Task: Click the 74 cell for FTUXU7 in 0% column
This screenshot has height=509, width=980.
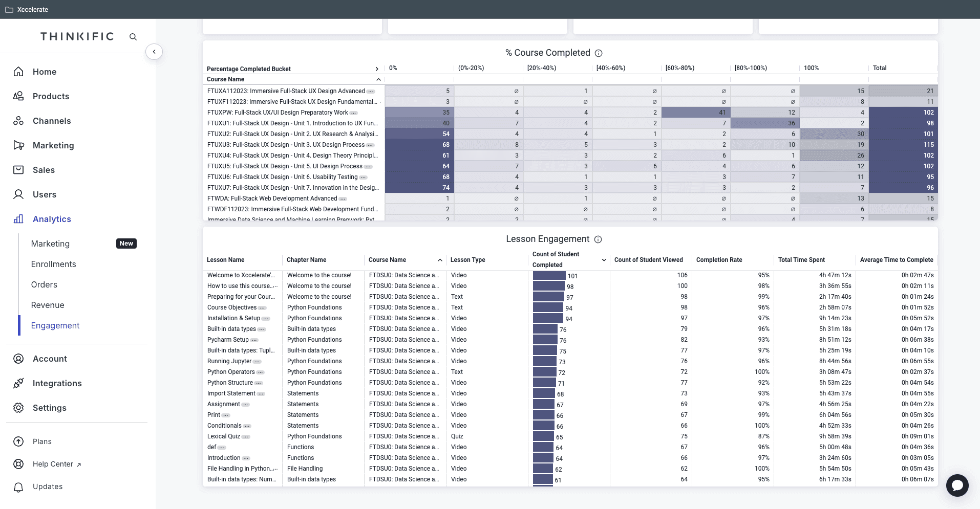Action: (419, 188)
